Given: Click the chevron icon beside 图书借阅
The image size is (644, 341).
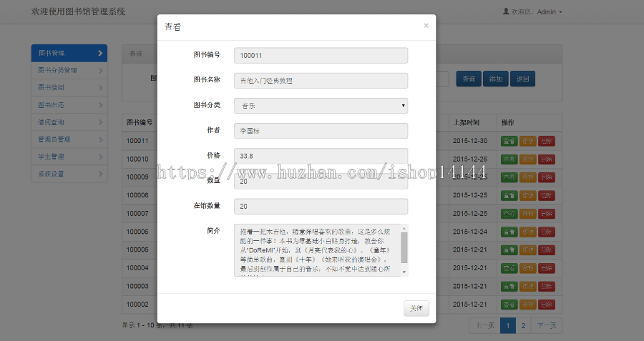Looking at the screenshot, I should click(x=101, y=88).
